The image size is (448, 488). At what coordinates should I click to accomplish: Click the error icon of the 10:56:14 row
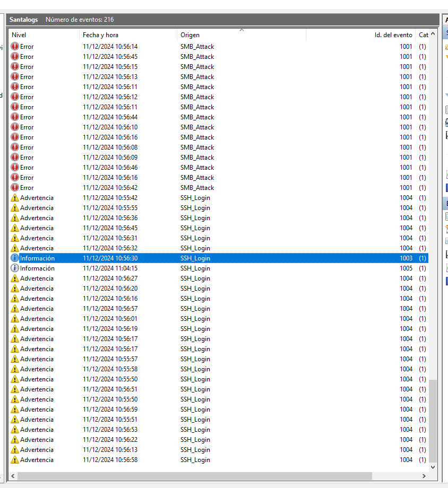(15, 46)
